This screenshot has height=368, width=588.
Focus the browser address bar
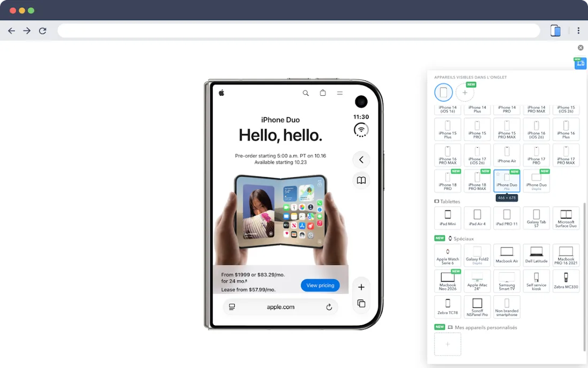point(298,31)
